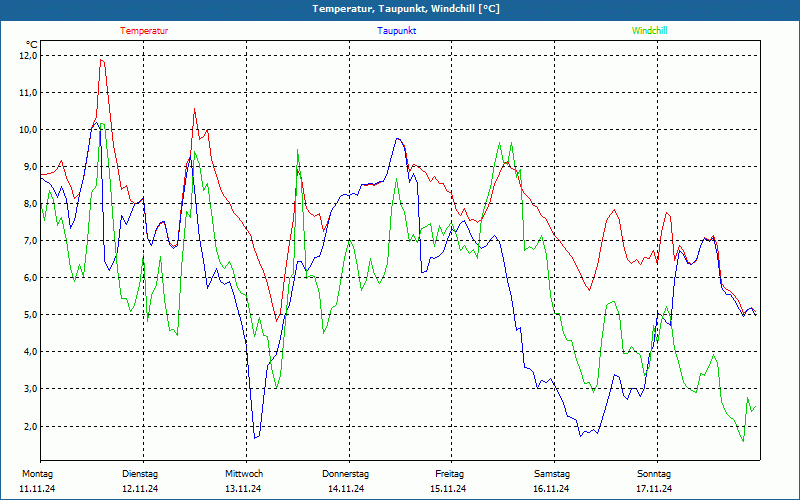Click the '13.11.24' date label
The height and width of the screenshot is (500, 800).
tap(243, 489)
